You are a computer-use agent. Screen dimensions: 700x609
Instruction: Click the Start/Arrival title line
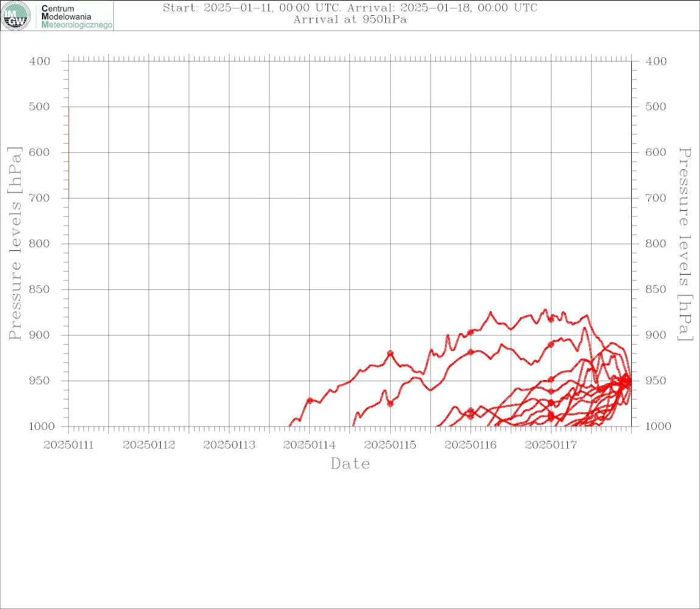coord(350,7)
